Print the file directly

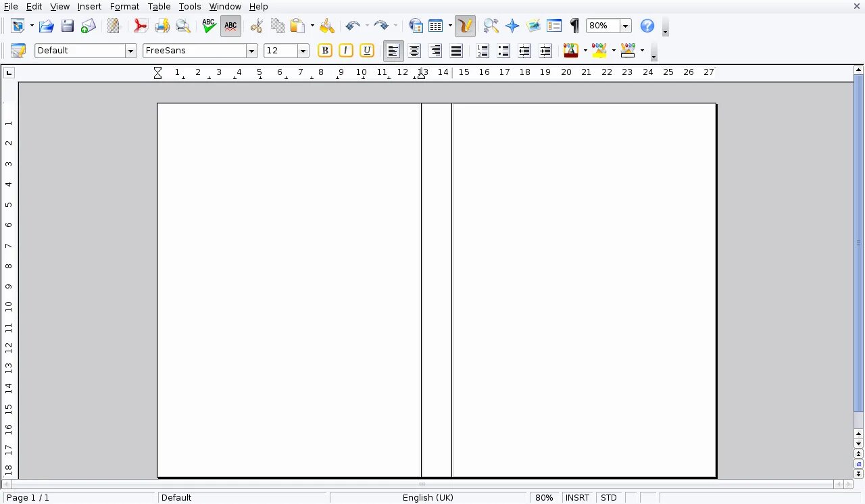(x=162, y=26)
